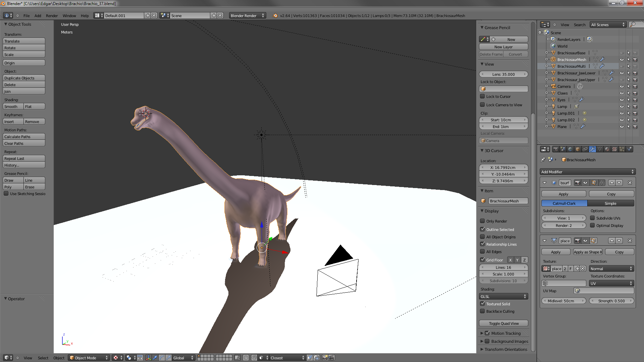Click the outliner search magnifier icon
This screenshot has height=362, width=644.
(x=633, y=24)
